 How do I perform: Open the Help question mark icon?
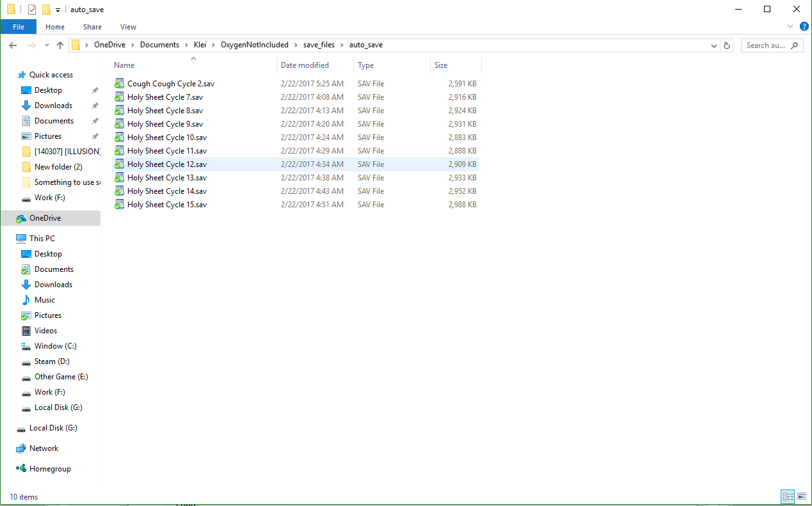(x=804, y=26)
